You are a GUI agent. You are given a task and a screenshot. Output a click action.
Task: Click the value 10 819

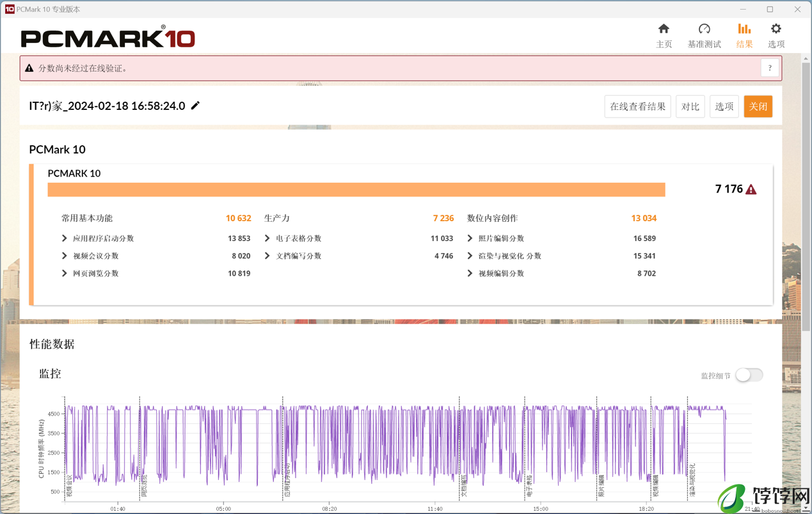[239, 273]
